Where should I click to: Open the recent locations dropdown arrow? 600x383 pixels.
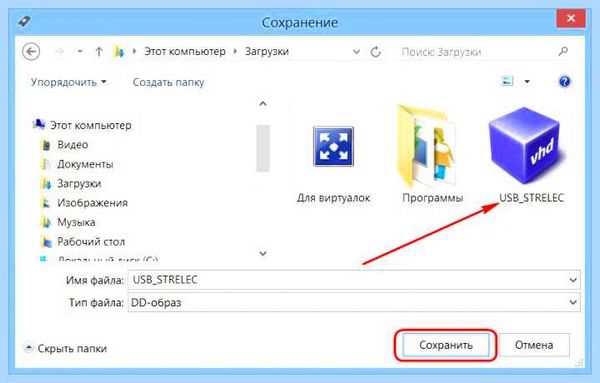click(x=80, y=51)
